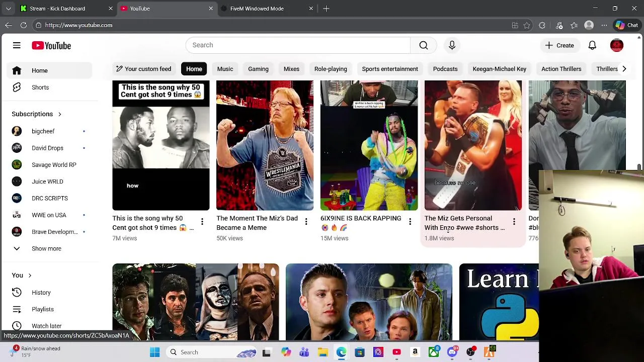Open options for Miz's Dad short
Viewport: 644px width, 362px height.
click(x=306, y=222)
